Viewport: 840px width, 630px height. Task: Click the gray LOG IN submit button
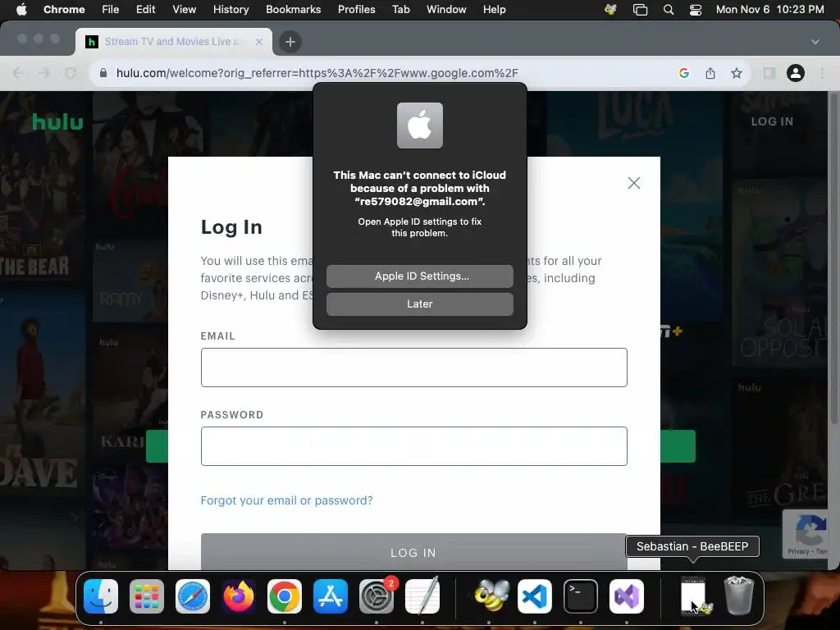414,552
